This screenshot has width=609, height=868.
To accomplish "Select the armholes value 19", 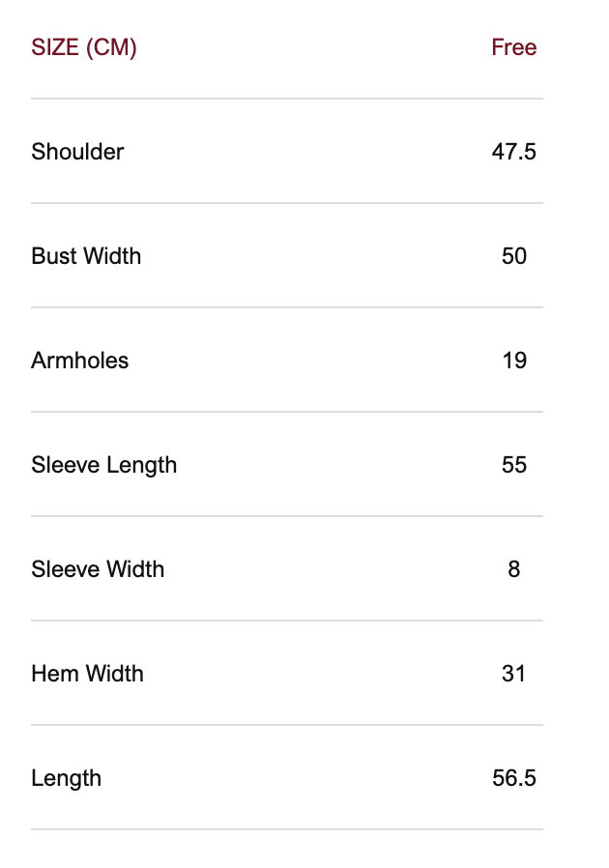I will click(513, 361).
